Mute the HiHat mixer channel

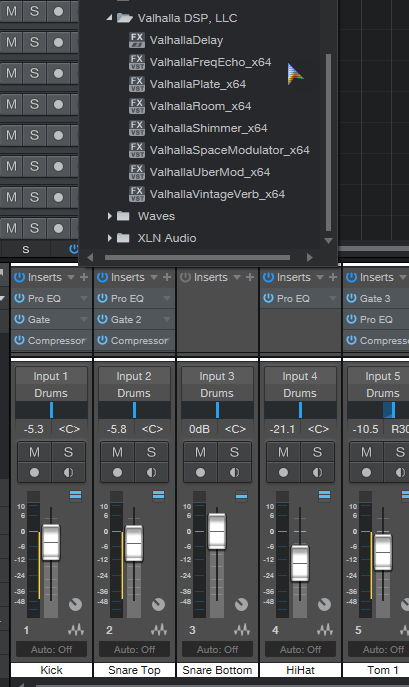[283, 452]
